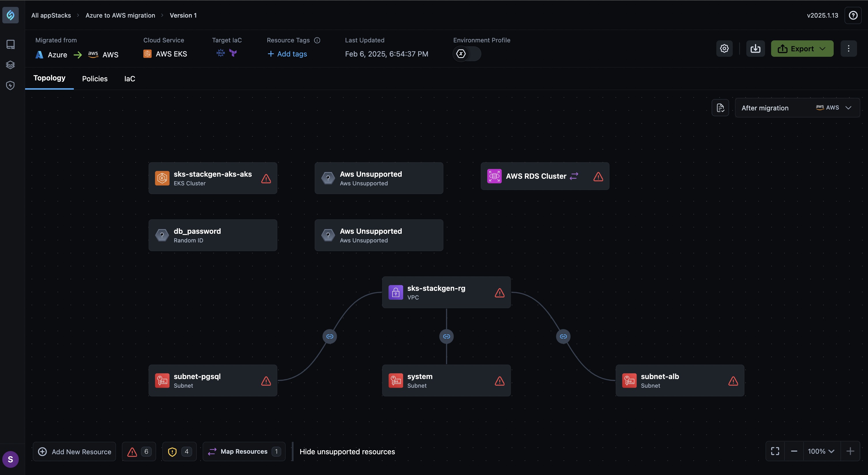Screen dimensions: 868x475
Task: Click the Last Updated timestamp Feb 6, 2025
Action: [386, 54]
